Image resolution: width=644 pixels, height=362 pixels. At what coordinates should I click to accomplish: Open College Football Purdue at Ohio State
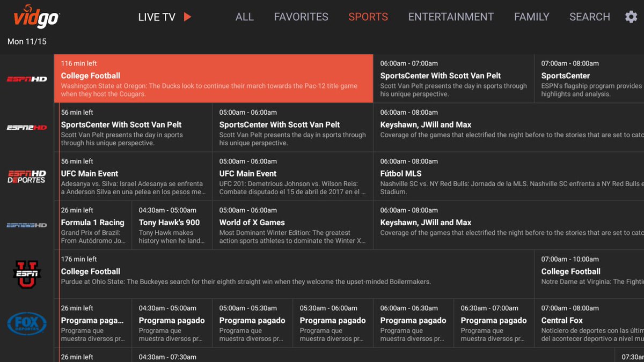point(295,274)
